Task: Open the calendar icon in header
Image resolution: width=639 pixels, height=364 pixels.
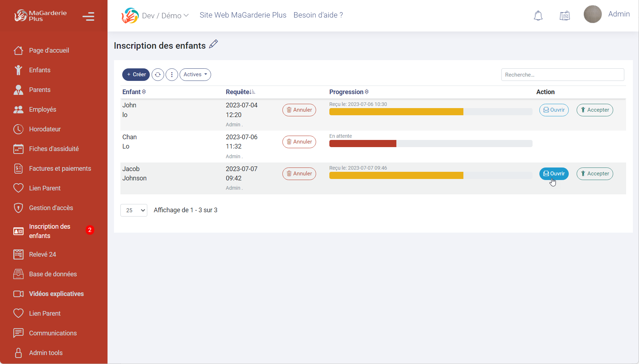Action: pyautogui.click(x=564, y=16)
